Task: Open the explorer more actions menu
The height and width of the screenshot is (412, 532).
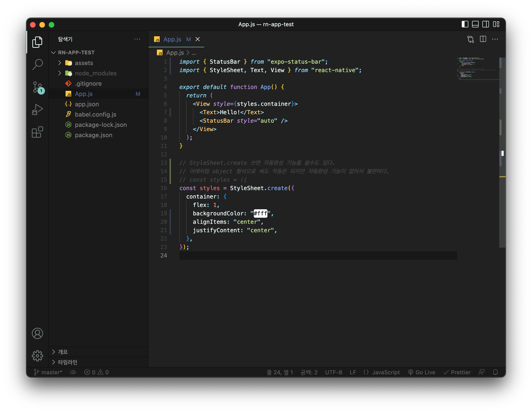Action: (137, 39)
